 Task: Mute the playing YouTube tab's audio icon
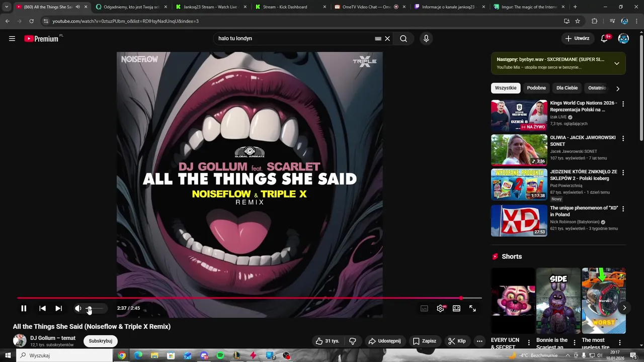click(x=77, y=7)
